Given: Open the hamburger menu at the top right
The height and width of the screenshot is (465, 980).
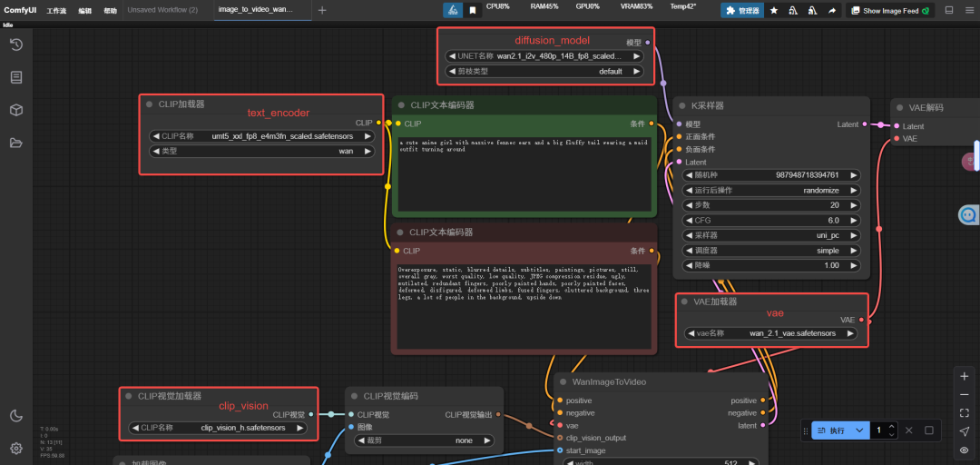Looking at the screenshot, I should click(969, 10).
